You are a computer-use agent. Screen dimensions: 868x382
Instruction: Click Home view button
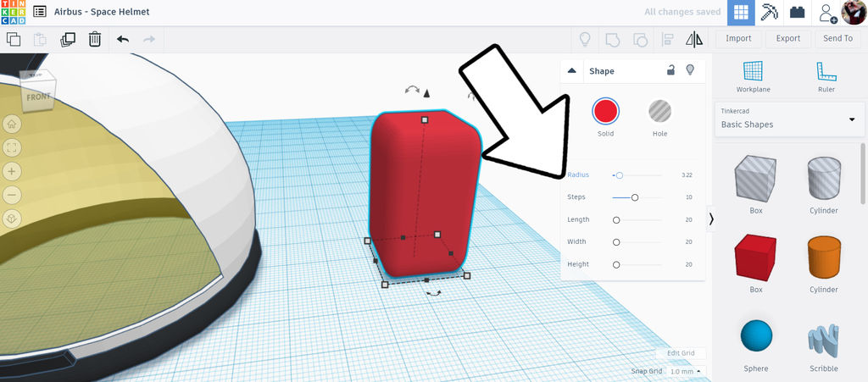[x=12, y=124]
